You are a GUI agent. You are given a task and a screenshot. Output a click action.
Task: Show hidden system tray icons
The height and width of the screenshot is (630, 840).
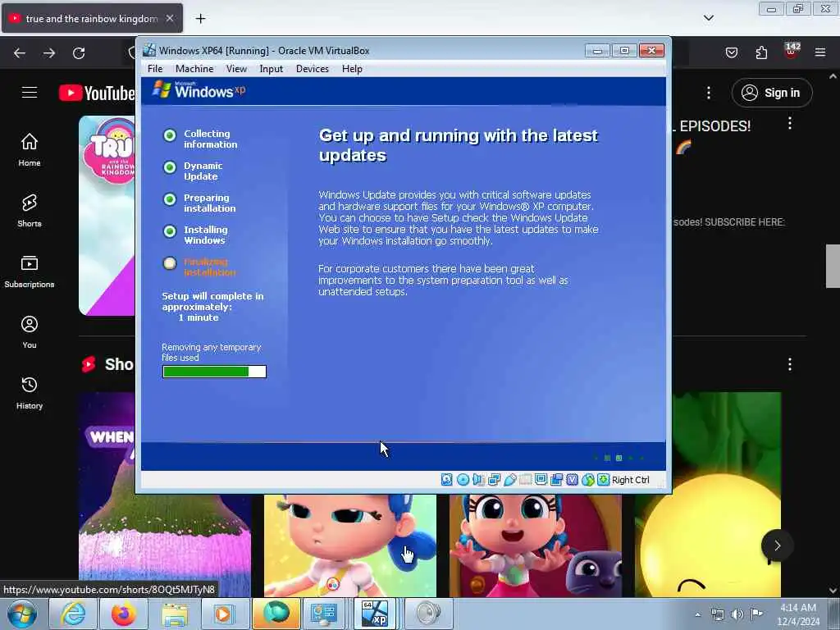(x=697, y=614)
